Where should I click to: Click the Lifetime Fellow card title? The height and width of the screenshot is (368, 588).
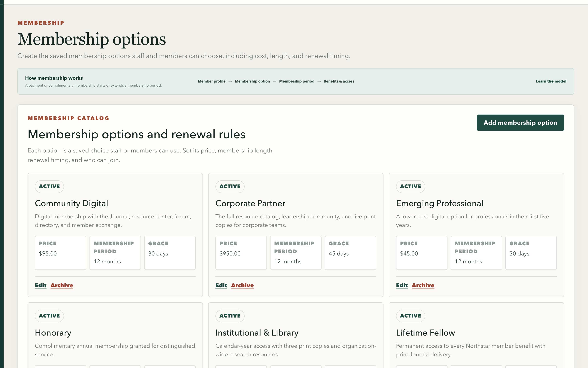tap(425, 333)
